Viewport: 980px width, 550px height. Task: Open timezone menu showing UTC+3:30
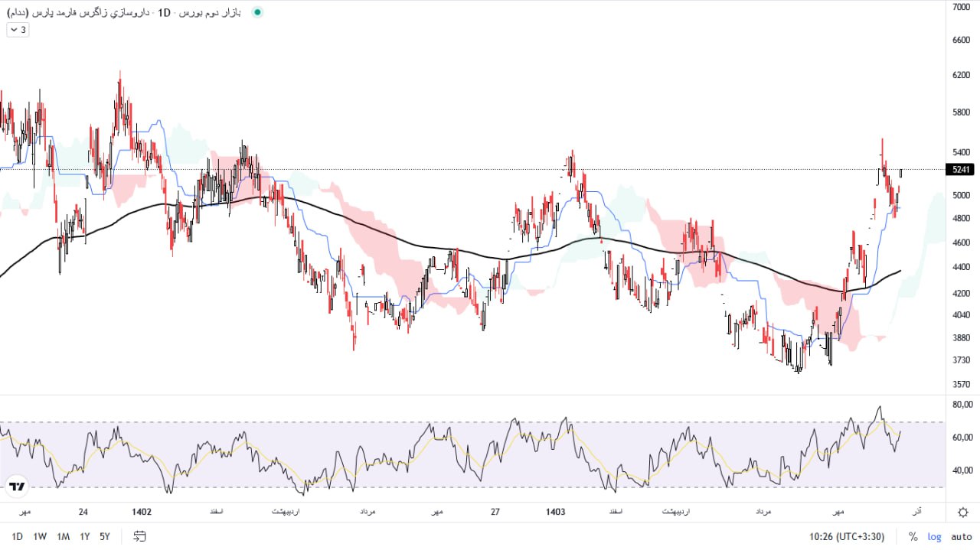click(x=848, y=536)
